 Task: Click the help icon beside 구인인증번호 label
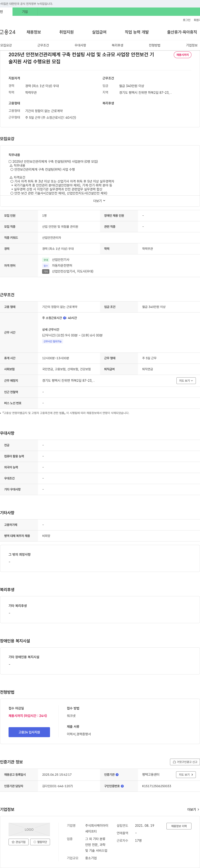[x=122, y=786]
